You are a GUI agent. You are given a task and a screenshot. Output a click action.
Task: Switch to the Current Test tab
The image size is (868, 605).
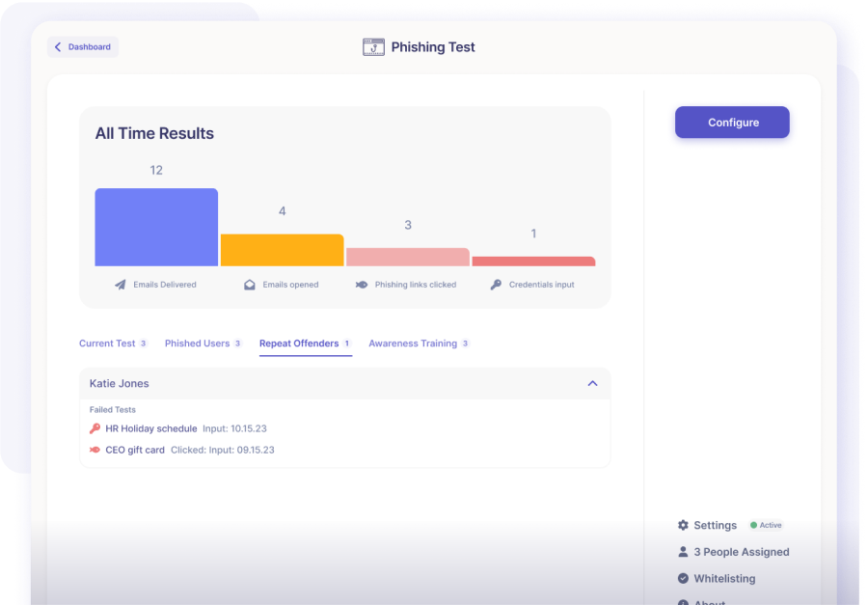[108, 343]
